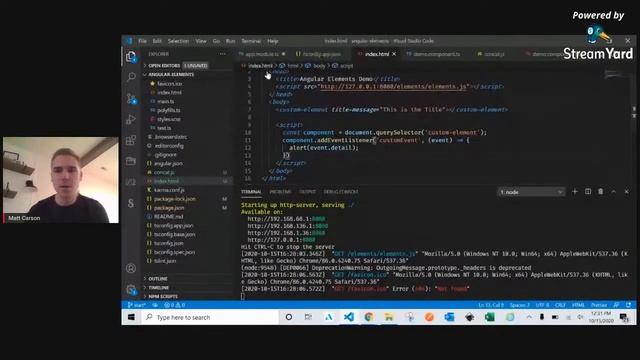Open File Explorer from the taskbar

point(389,317)
